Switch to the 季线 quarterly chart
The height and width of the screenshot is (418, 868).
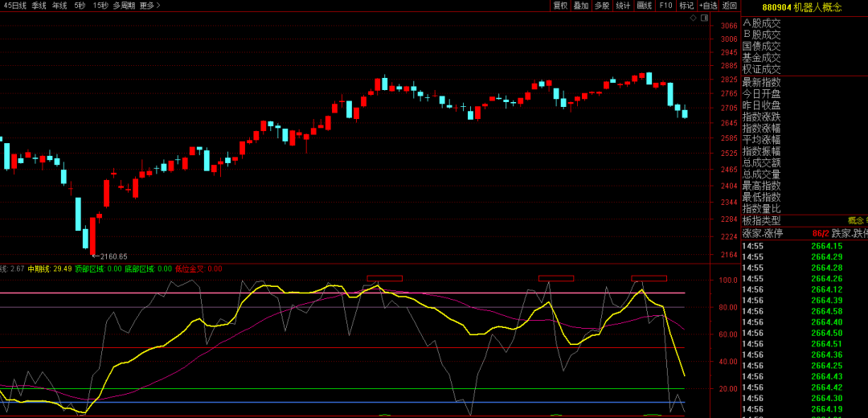click(39, 6)
